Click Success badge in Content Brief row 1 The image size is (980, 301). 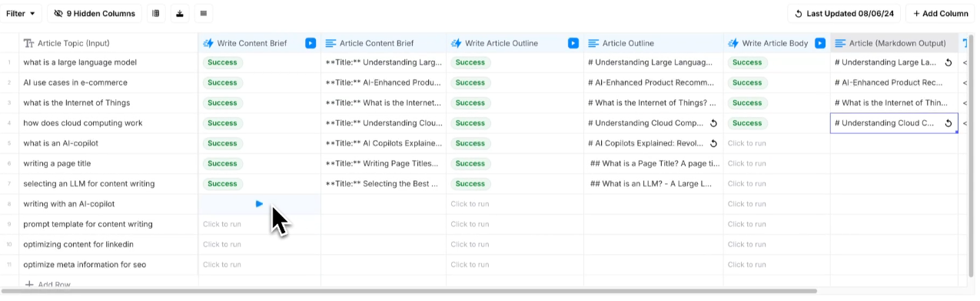pyautogui.click(x=222, y=62)
